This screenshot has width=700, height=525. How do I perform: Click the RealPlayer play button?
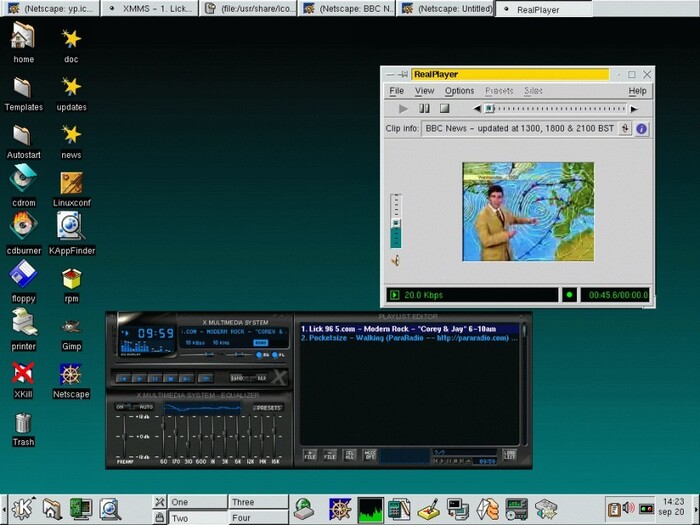coord(403,108)
